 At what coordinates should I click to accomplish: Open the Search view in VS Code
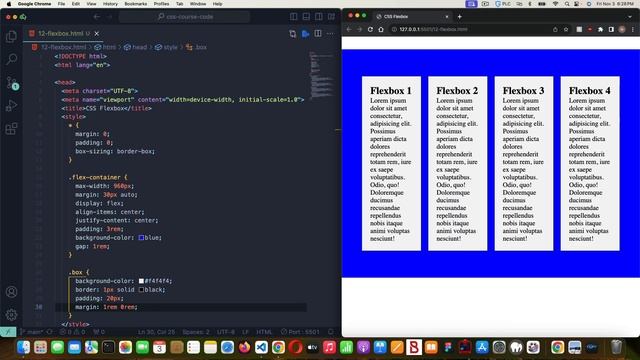[x=11, y=59]
